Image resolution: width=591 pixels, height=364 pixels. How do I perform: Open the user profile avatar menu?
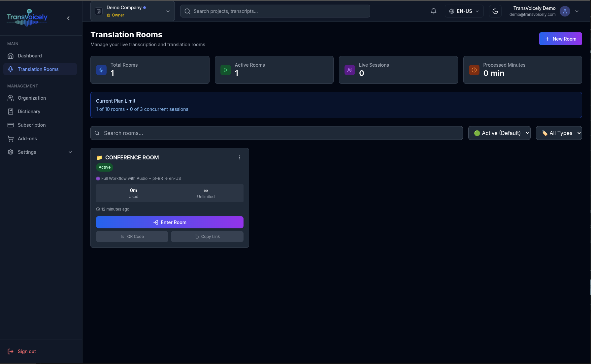565,11
